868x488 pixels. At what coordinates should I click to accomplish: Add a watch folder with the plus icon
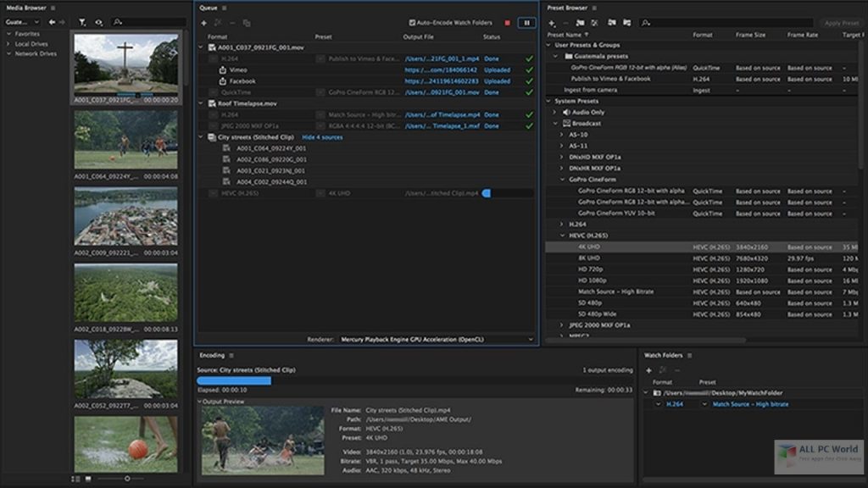[649, 369]
